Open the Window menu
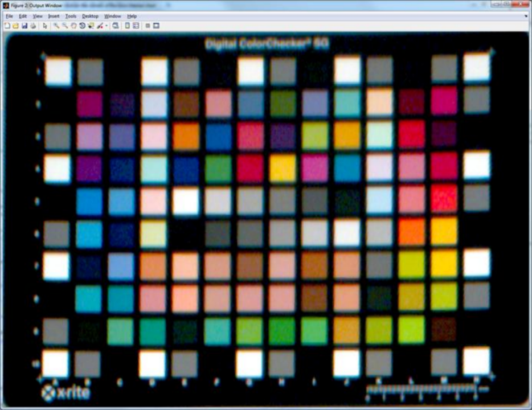This screenshot has width=532, height=410. click(112, 16)
